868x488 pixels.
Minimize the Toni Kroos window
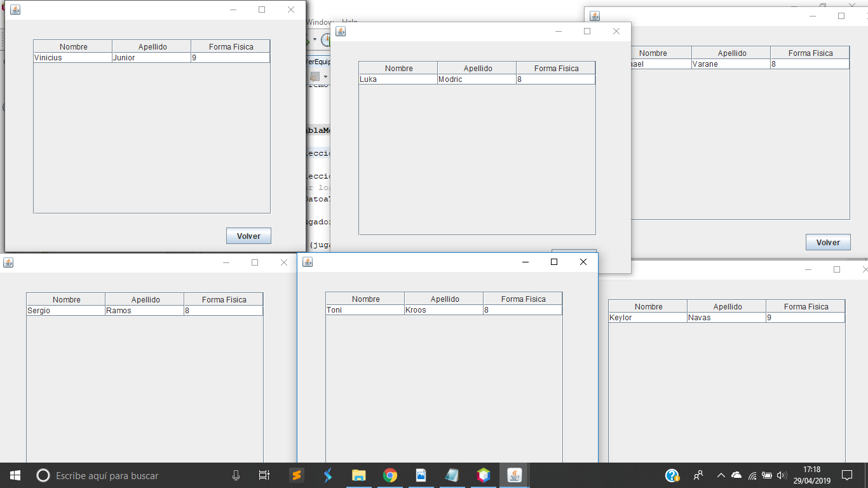click(x=525, y=262)
